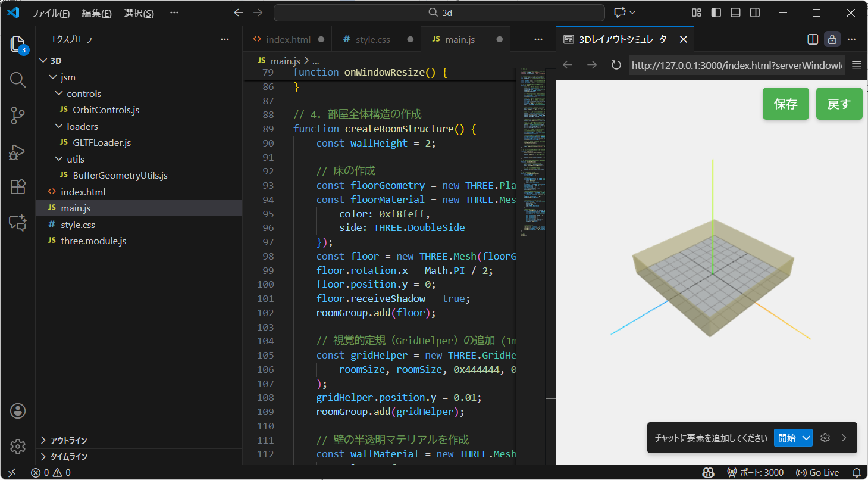Open the Source Control view
The height and width of the screenshot is (480, 868).
pos(17,116)
